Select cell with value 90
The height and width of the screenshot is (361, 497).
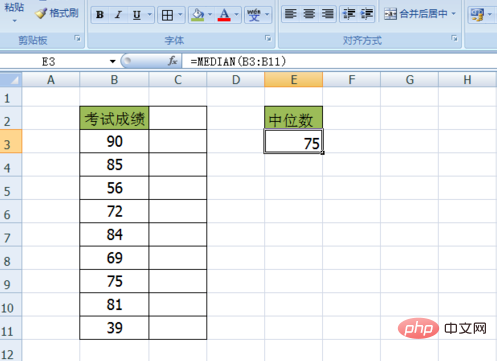point(114,141)
